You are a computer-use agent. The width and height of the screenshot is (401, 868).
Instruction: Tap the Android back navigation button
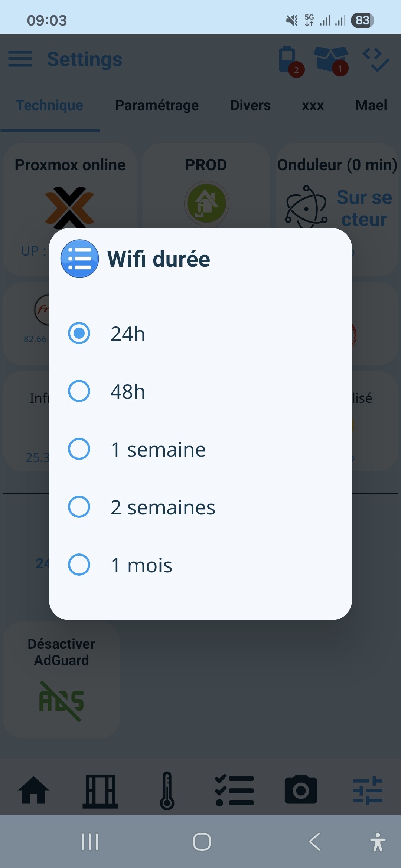click(x=315, y=841)
